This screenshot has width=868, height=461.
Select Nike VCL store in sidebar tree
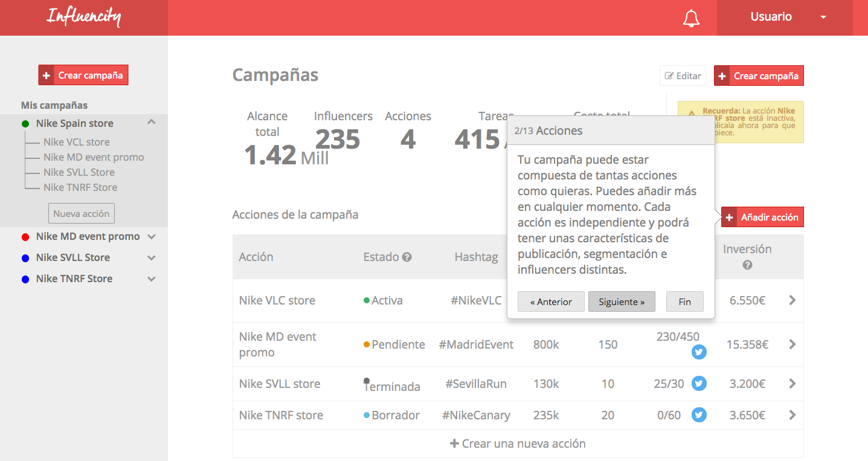click(x=76, y=142)
